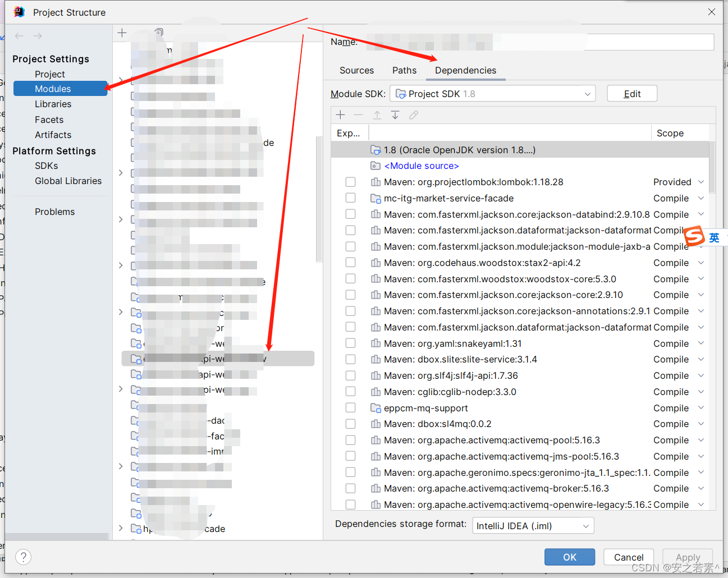Click the Sogou input method icon
The image size is (728, 578).
(694, 236)
